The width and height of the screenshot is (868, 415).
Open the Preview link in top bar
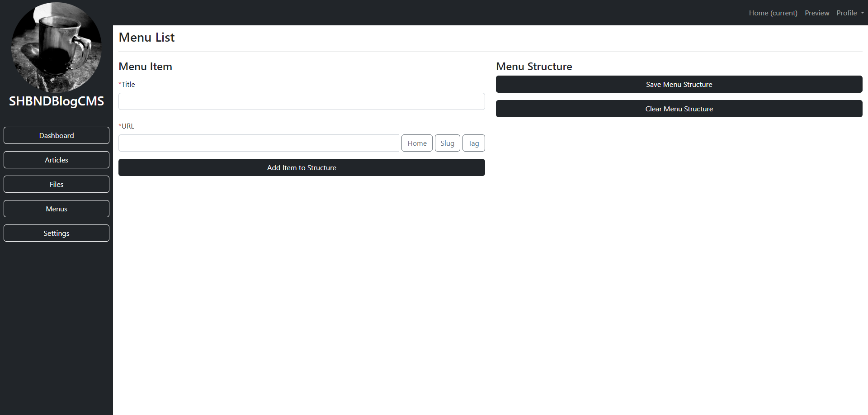(817, 13)
